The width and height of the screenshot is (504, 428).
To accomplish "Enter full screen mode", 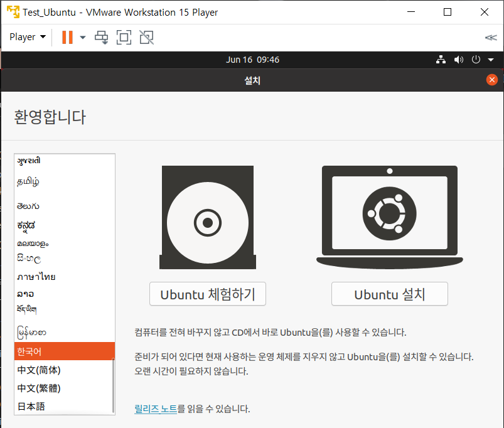I will coord(124,37).
